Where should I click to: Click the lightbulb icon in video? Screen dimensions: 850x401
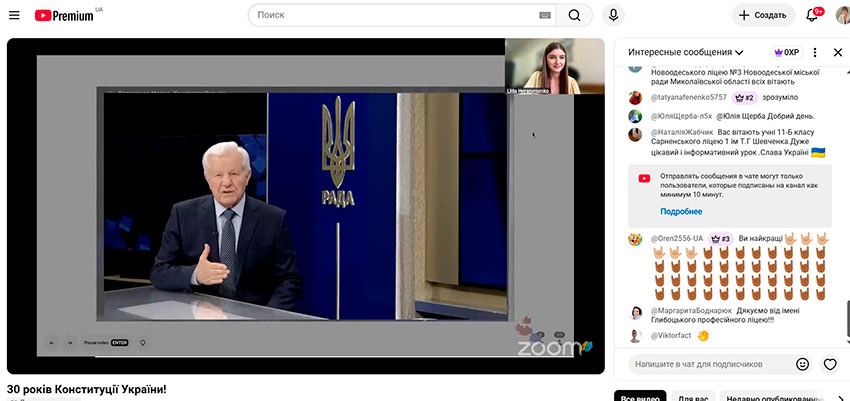pos(143,342)
